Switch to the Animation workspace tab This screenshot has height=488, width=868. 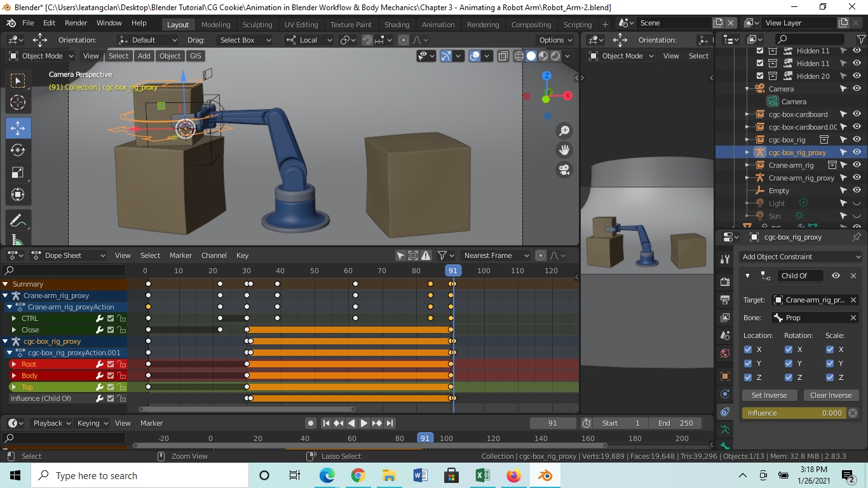pos(438,25)
